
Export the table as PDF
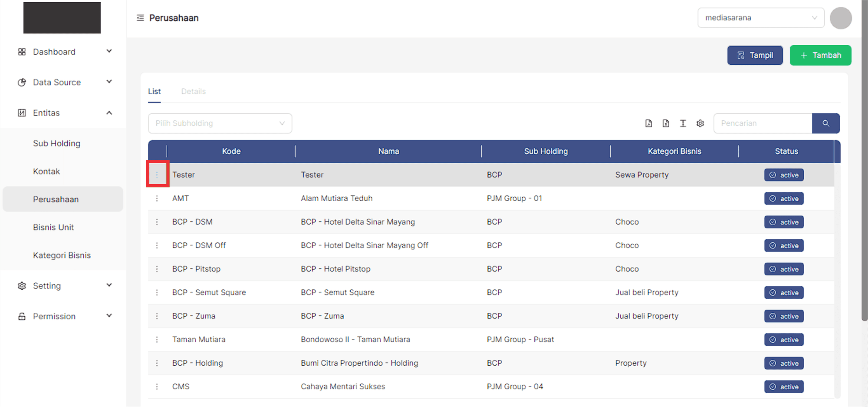(x=648, y=123)
